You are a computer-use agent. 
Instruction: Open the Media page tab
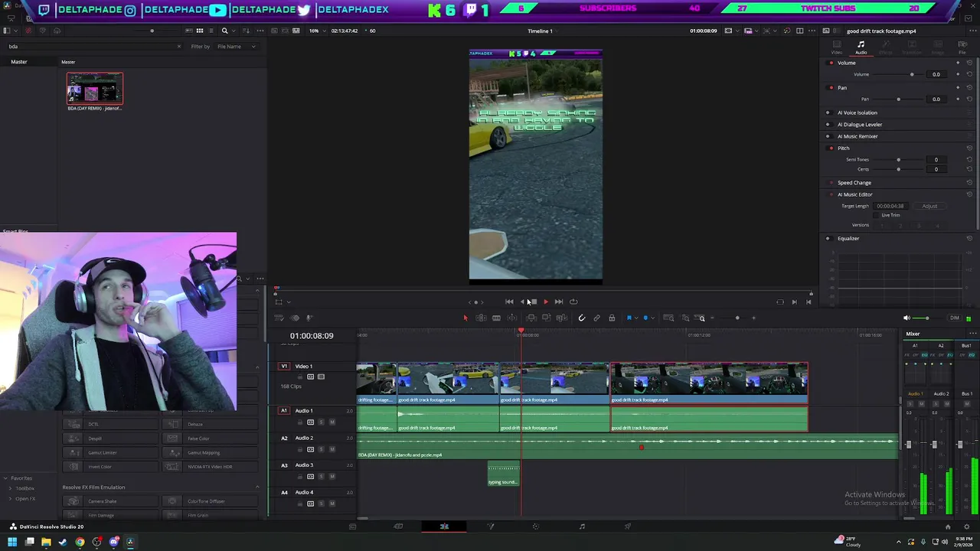(x=352, y=527)
